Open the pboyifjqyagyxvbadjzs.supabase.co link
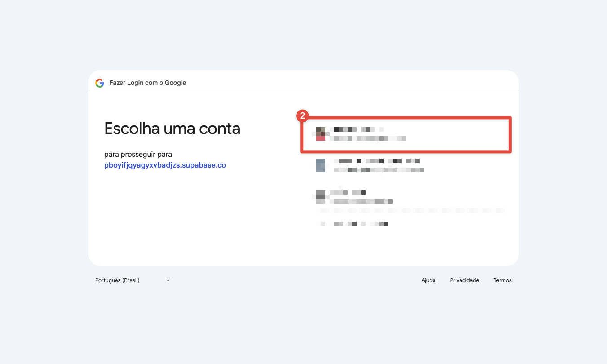Viewport: 607px width, 364px height. pos(165,165)
